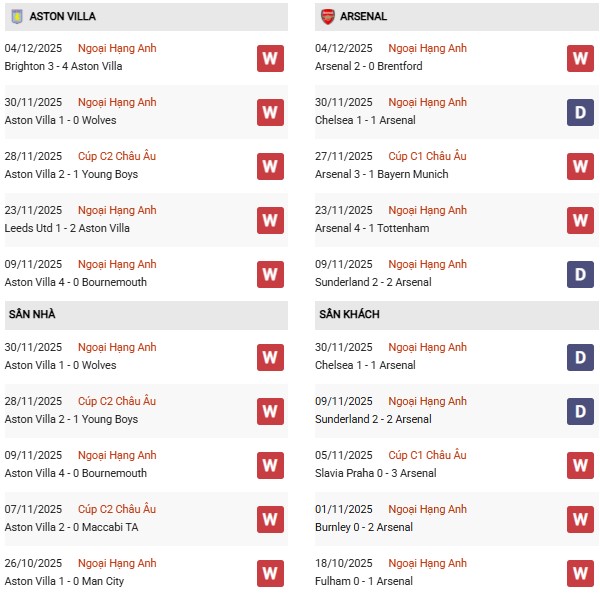Click the W badge for Brighton 3 - 4 Aston Villa
Screen dimensions: 600x594
(x=270, y=58)
